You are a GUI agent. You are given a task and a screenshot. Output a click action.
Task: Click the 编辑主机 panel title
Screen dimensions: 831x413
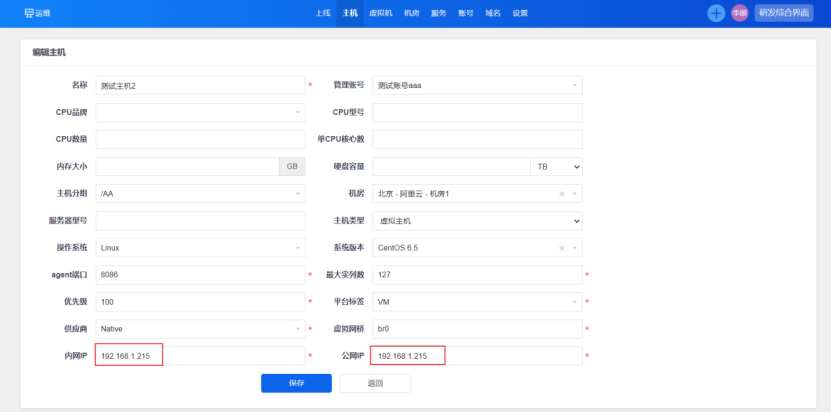point(49,52)
